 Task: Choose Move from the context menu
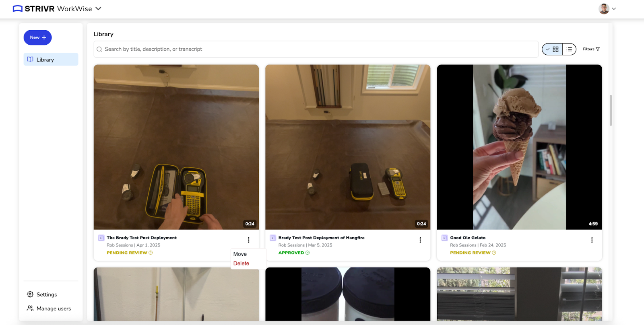240,254
